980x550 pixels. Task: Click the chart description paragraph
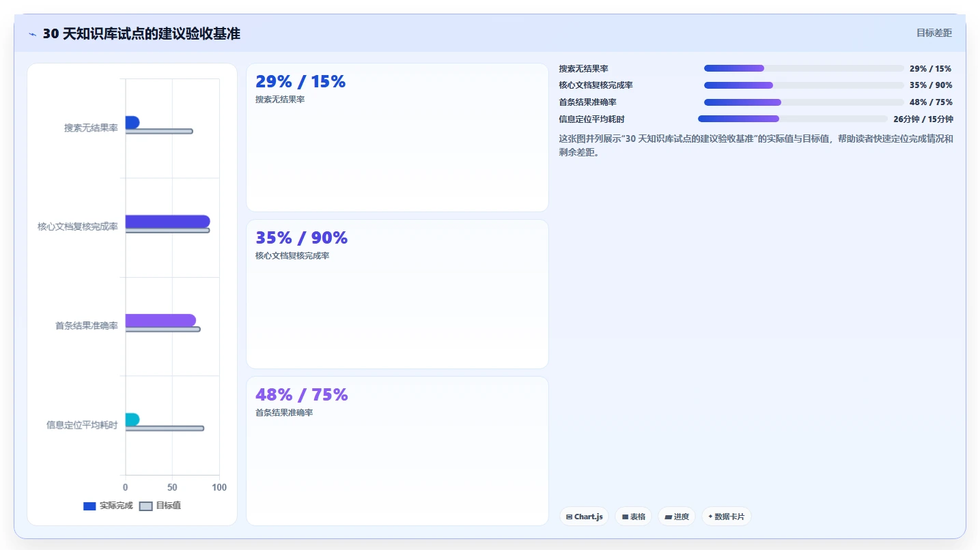click(x=756, y=145)
